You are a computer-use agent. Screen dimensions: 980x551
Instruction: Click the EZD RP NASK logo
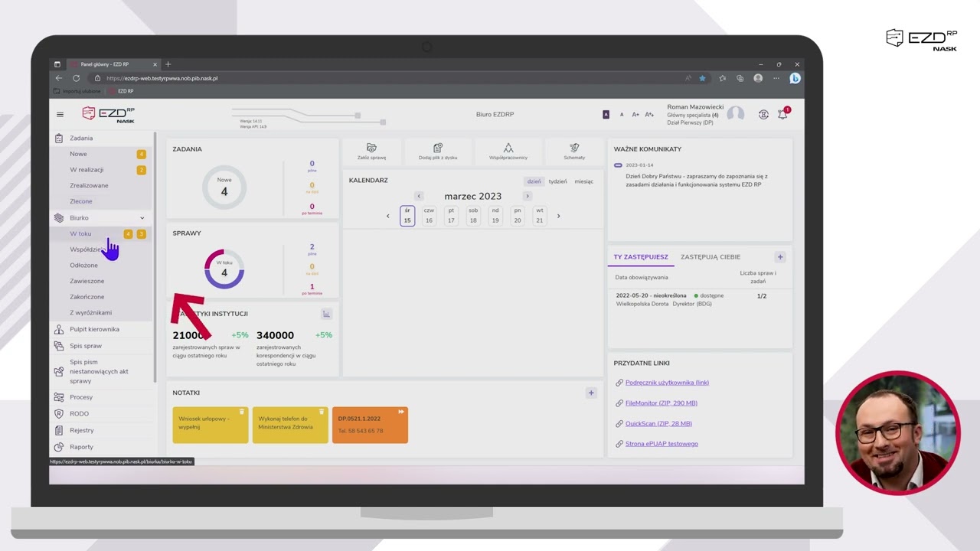tap(108, 114)
